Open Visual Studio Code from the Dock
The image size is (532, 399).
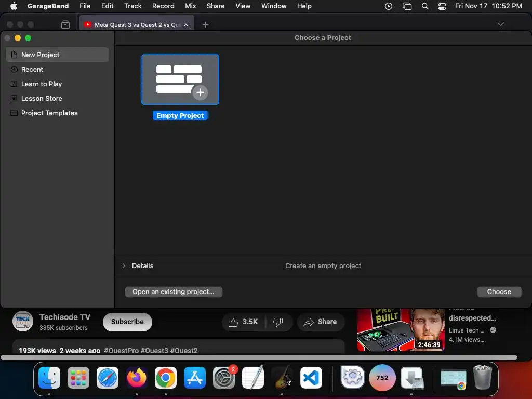311,378
